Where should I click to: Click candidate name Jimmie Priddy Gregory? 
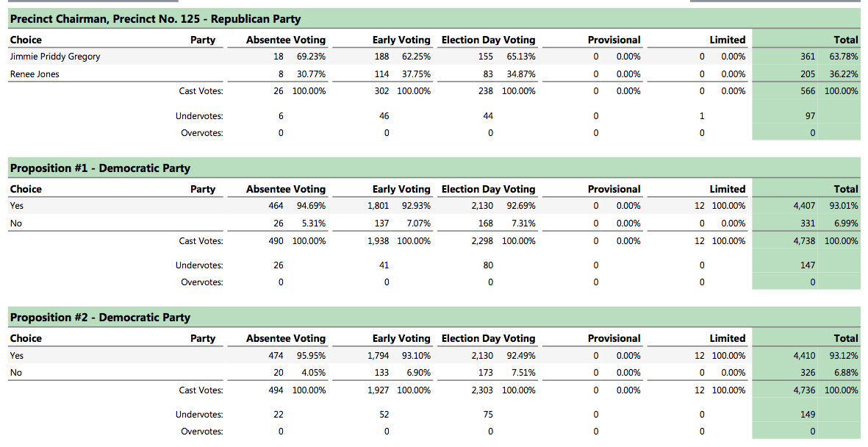click(55, 57)
